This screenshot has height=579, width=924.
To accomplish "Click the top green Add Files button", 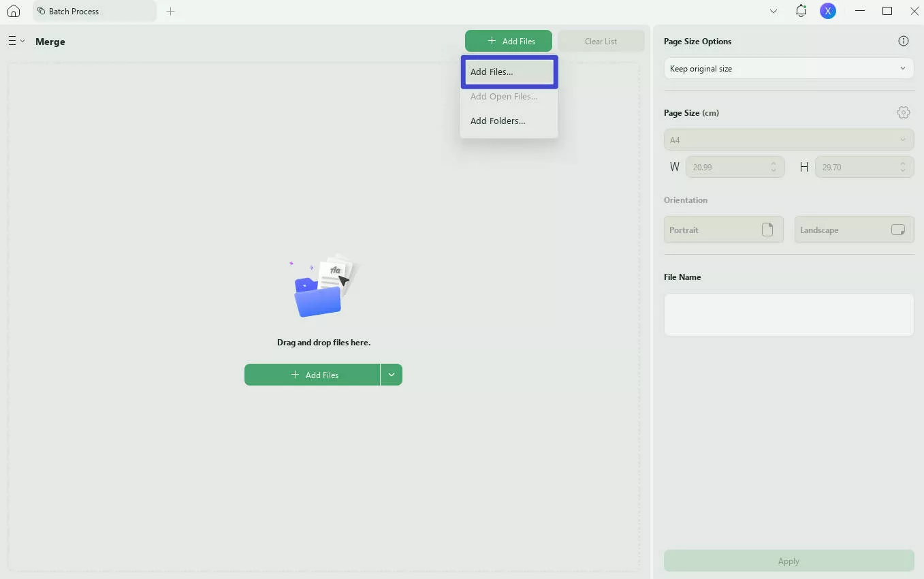I will 509,41.
